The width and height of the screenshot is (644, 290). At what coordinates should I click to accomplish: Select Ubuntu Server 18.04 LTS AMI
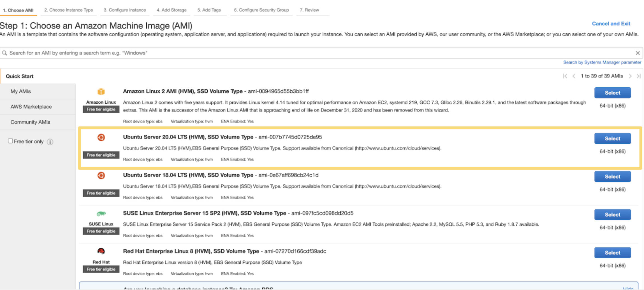pyautogui.click(x=612, y=177)
